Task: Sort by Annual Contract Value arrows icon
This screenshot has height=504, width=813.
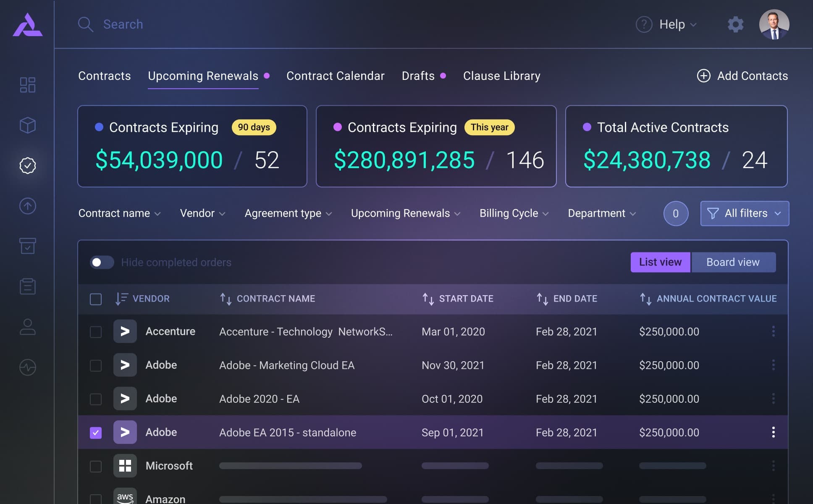Action: point(645,299)
